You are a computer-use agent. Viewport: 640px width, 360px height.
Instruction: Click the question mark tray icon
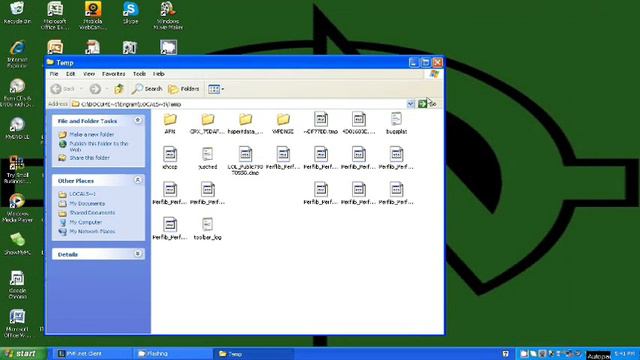pos(506,354)
